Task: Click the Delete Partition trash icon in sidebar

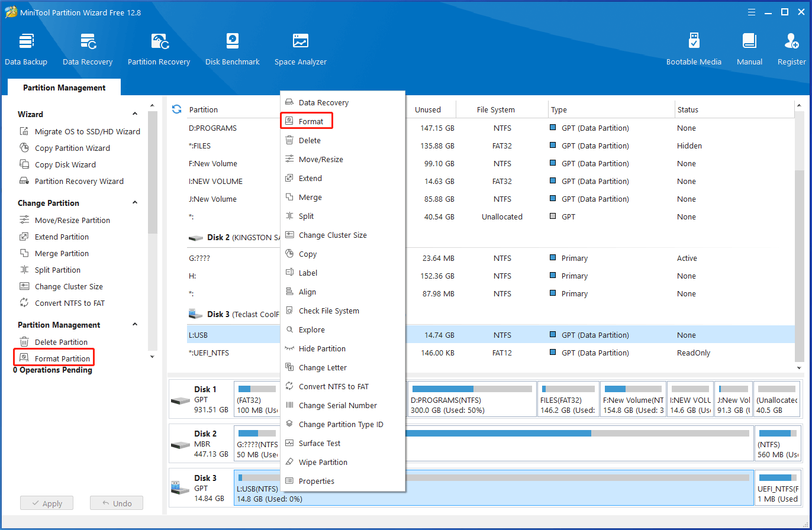Action: [24, 342]
